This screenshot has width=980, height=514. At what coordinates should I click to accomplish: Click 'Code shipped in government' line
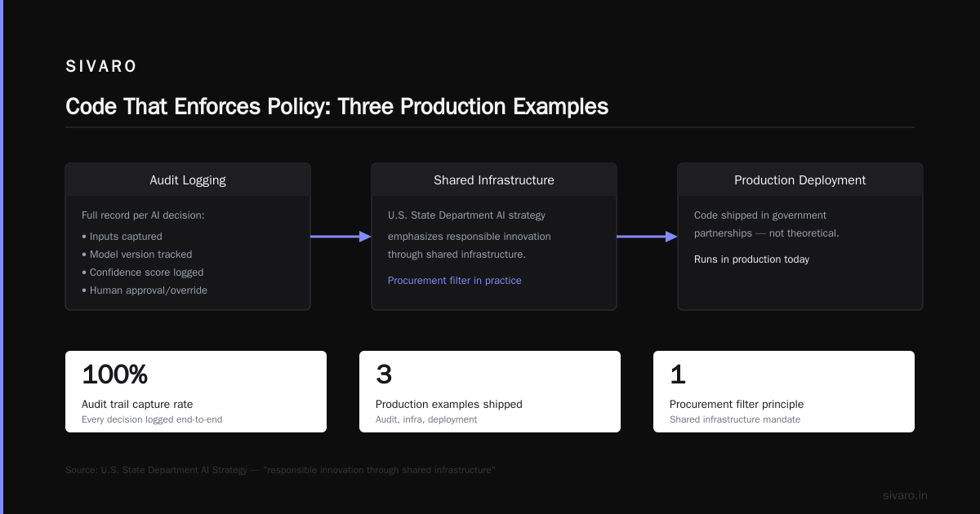(760, 215)
